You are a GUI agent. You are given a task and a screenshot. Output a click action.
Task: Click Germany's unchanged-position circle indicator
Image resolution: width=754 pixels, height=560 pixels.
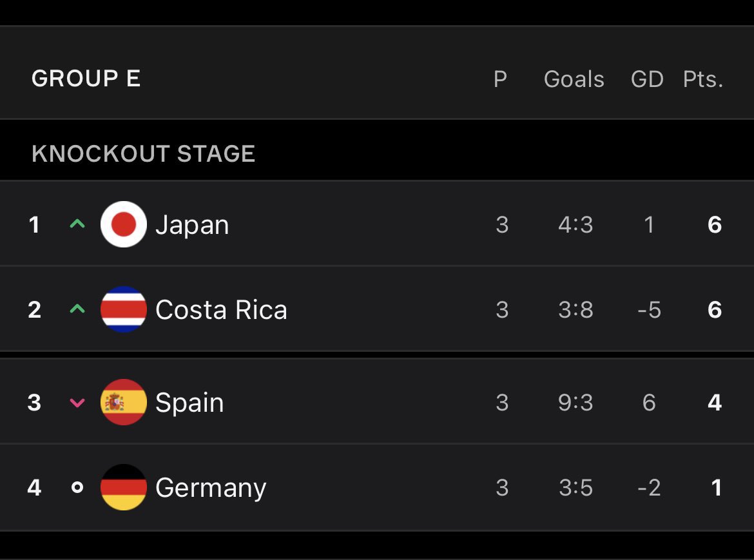point(77,487)
